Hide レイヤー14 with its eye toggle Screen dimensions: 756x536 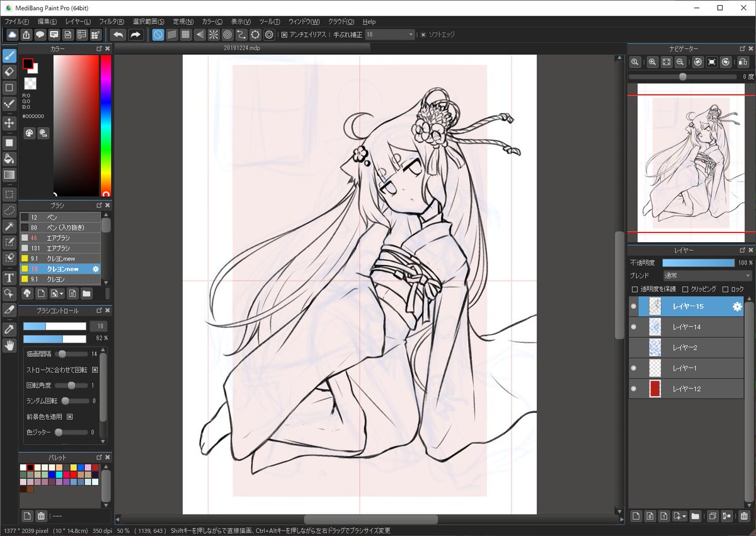coord(634,327)
